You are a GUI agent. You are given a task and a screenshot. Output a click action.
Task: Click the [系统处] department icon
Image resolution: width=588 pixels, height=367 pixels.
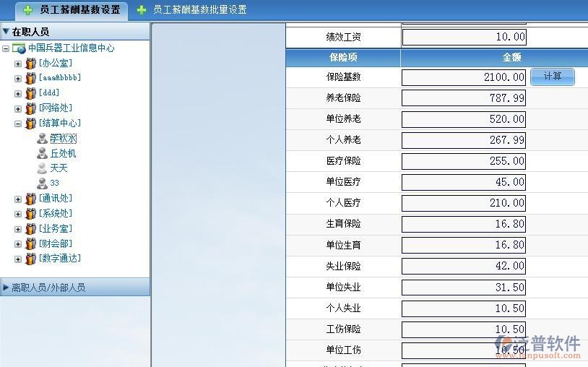[31, 214]
